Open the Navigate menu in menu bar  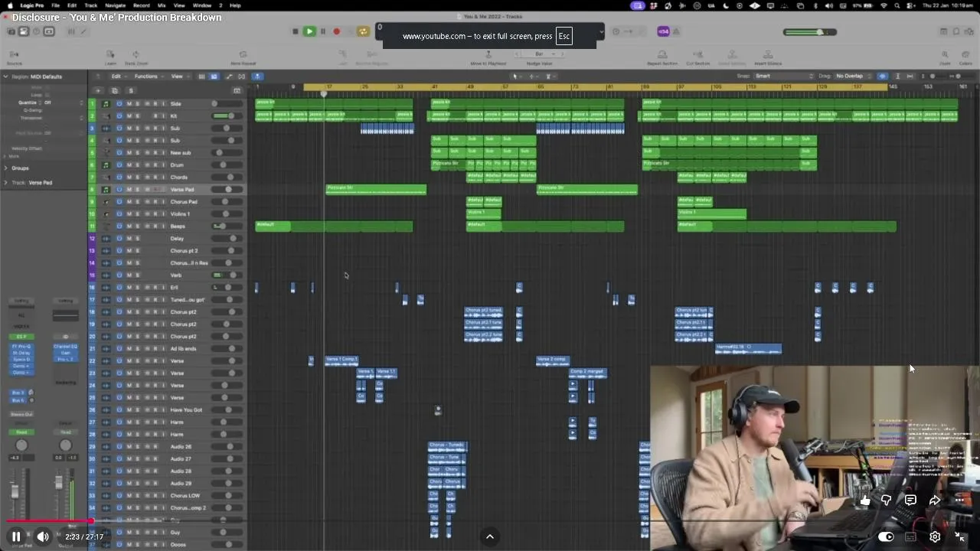click(x=115, y=5)
